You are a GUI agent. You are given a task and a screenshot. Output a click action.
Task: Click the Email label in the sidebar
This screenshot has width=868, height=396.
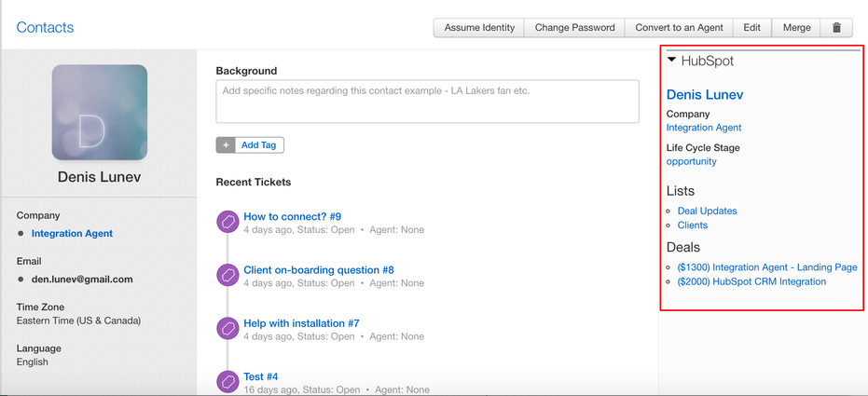29,261
